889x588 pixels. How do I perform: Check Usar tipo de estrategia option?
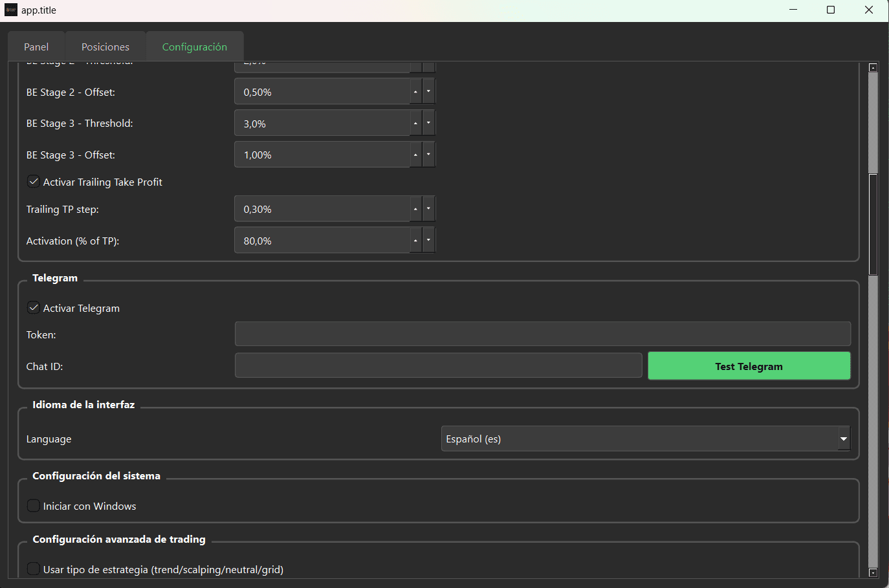34,569
